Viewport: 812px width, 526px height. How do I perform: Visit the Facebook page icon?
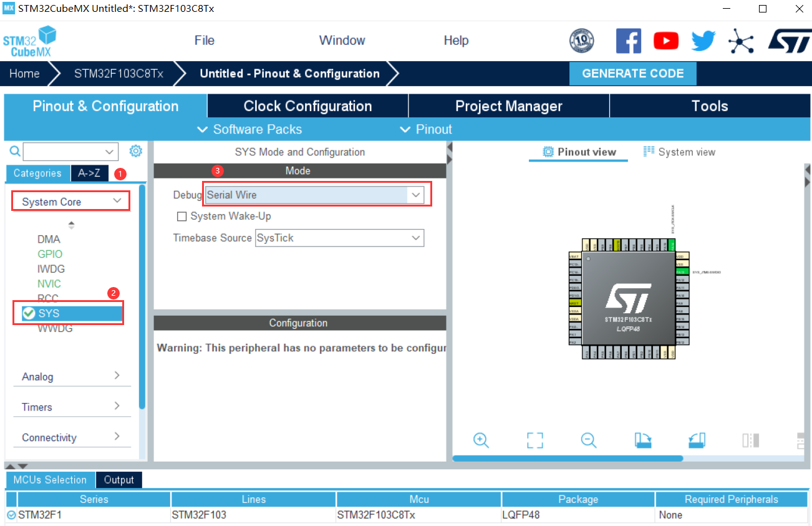point(628,40)
